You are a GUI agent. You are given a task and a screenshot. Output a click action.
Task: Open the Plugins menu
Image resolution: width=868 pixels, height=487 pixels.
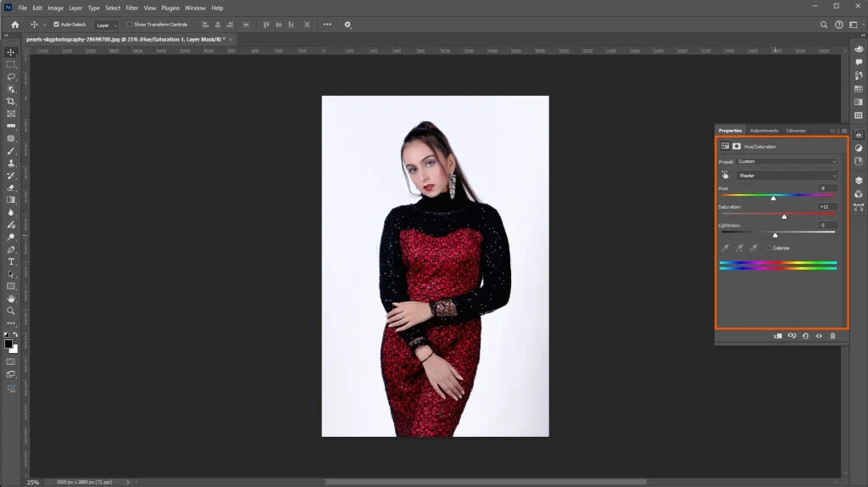170,8
